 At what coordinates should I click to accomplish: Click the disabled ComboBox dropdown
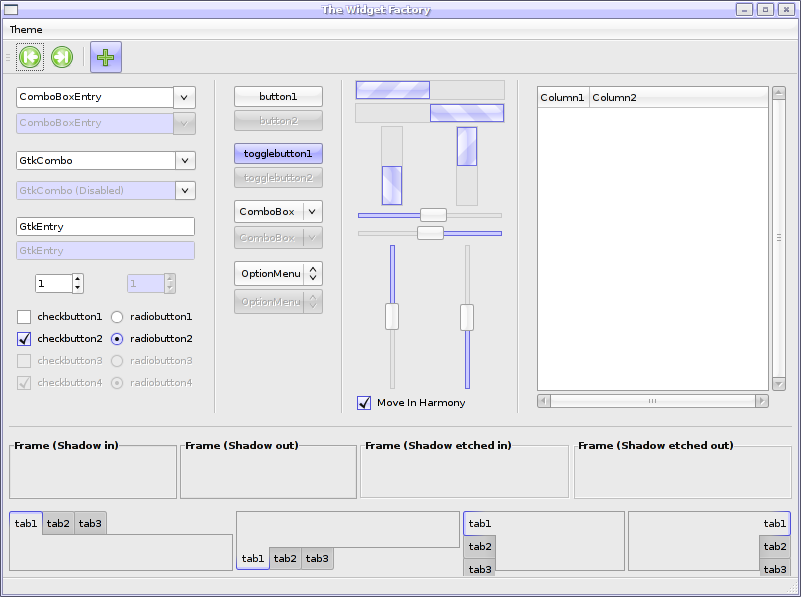point(278,237)
